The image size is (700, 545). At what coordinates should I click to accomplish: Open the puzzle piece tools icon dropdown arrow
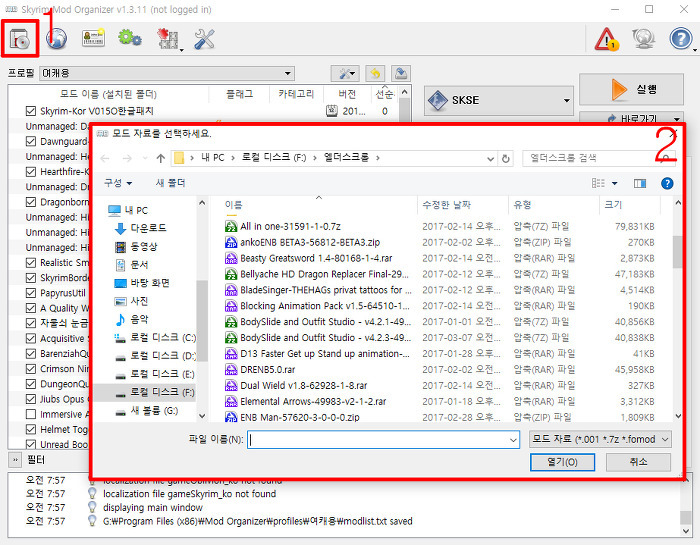pos(181,50)
